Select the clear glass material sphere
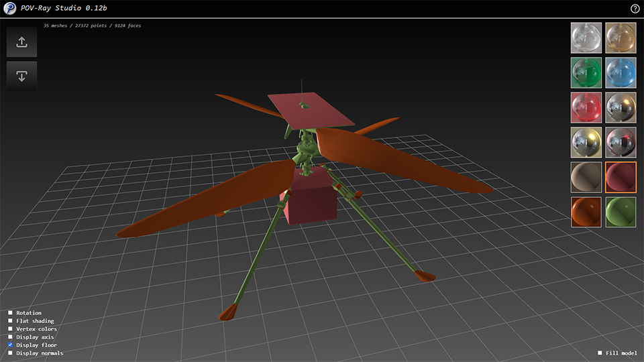644x362 pixels. (586, 38)
